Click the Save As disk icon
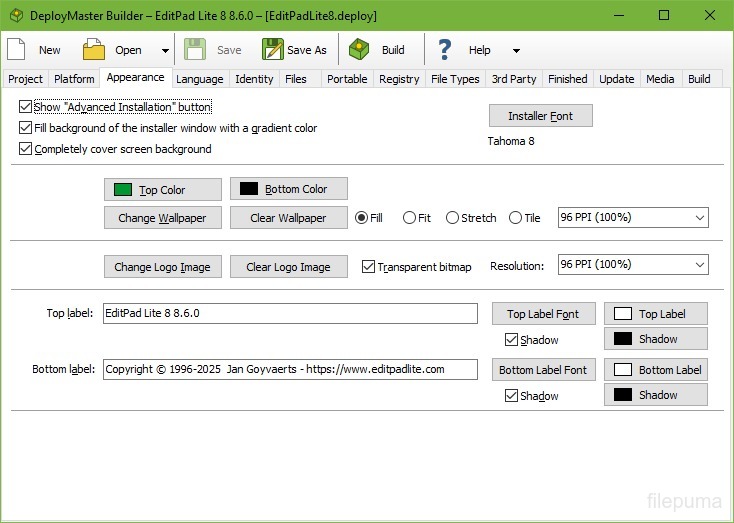 coord(272,50)
